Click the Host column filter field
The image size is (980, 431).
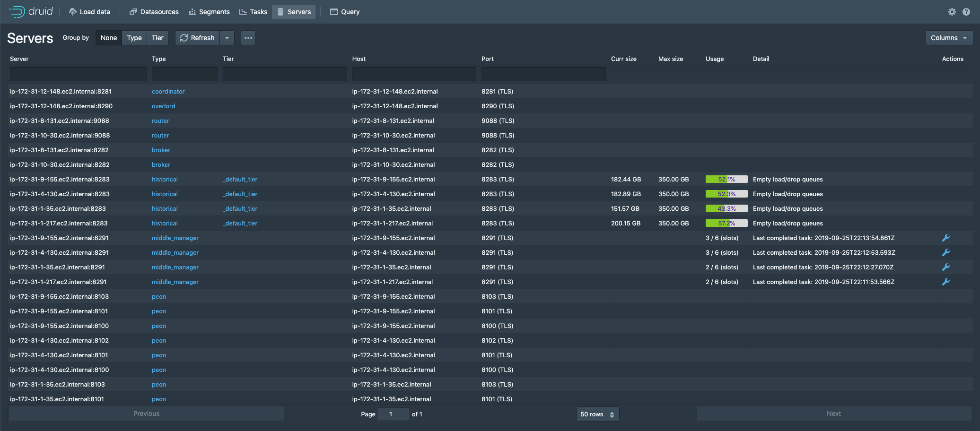click(414, 74)
